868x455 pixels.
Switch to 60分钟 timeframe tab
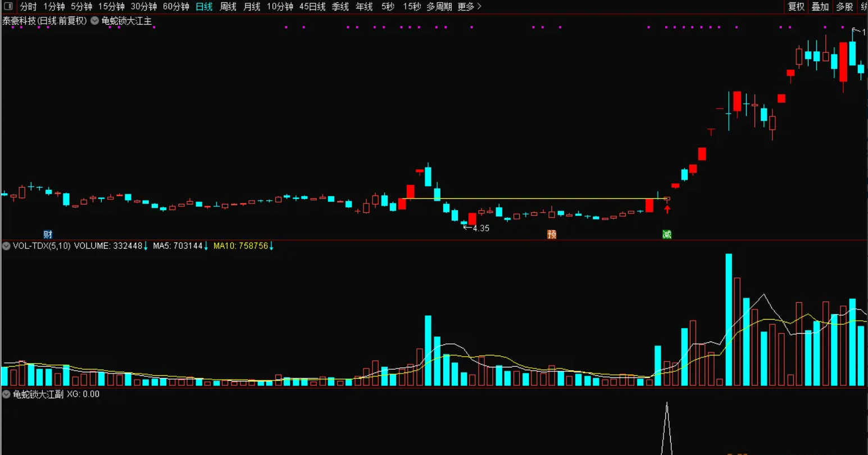pyautogui.click(x=176, y=7)
